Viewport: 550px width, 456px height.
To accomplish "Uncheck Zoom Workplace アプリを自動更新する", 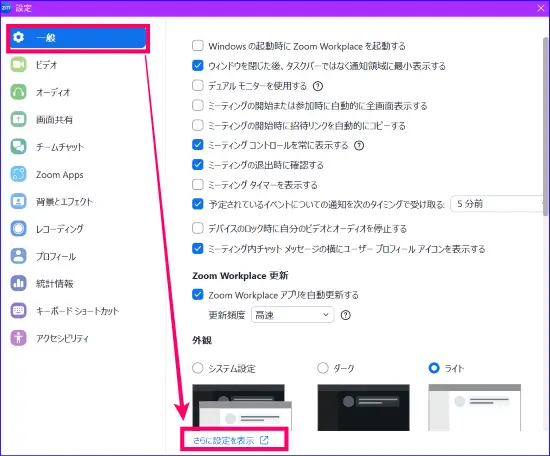I will [198, 294].
